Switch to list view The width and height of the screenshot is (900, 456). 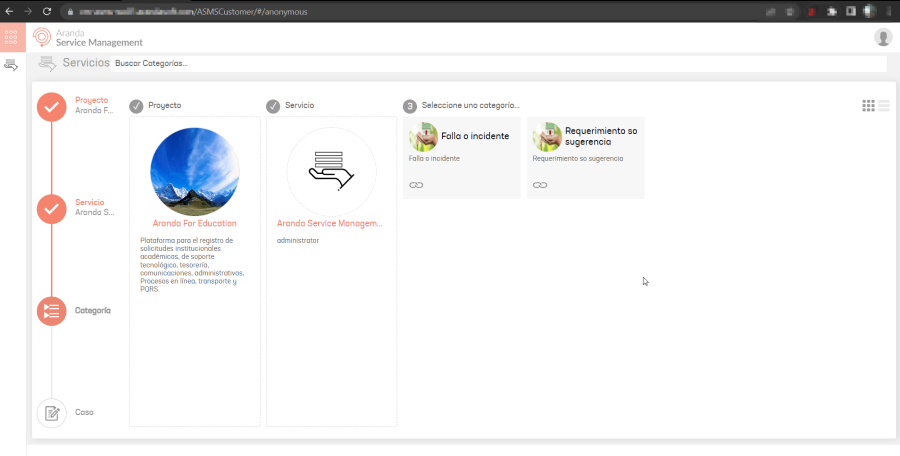pyautogui.click(x=884, y=106)
